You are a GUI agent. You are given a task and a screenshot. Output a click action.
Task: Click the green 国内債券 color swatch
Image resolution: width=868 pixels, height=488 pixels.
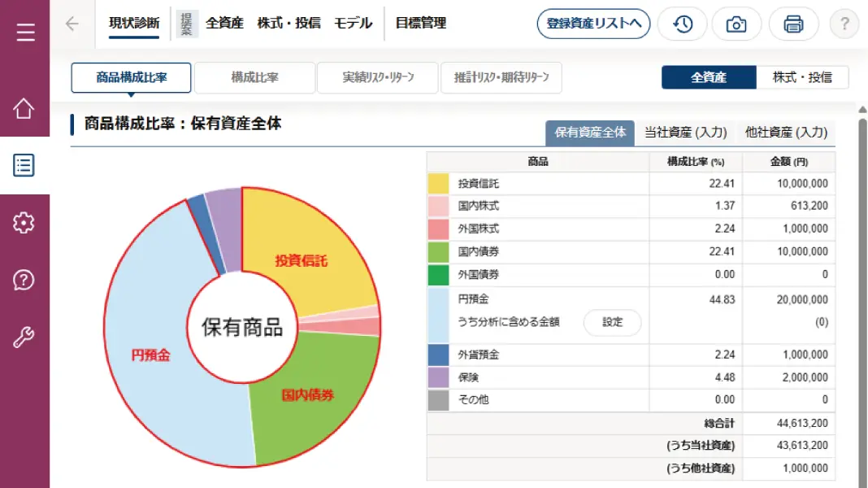pyautogui.click(x=438, y=252)
